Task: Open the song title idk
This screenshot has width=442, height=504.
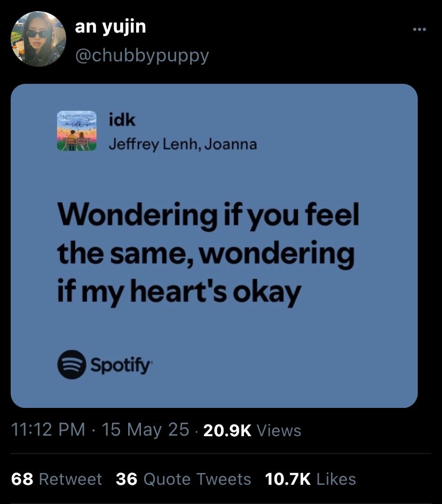Action: pos(122,120)
